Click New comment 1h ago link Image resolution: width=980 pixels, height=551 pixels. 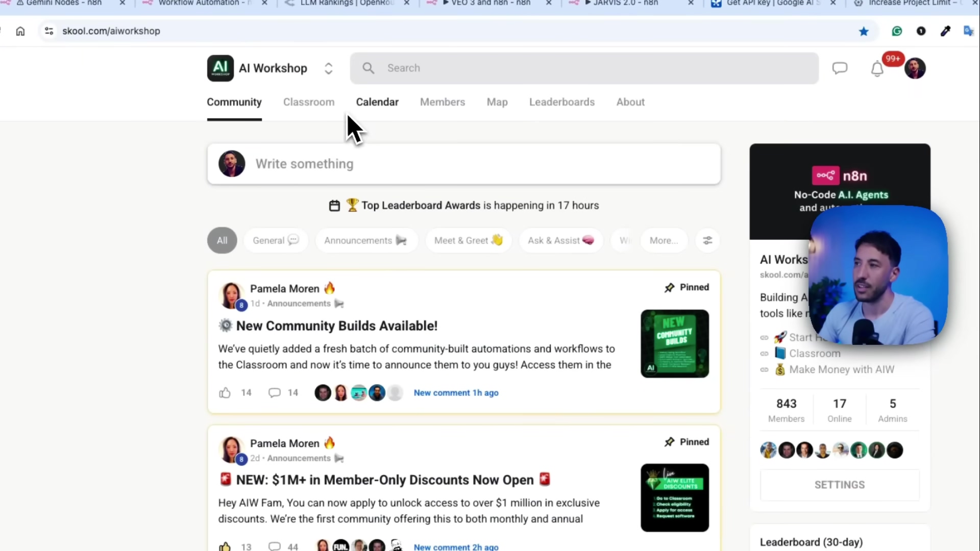pyautogui.click(x=456, y=393)
